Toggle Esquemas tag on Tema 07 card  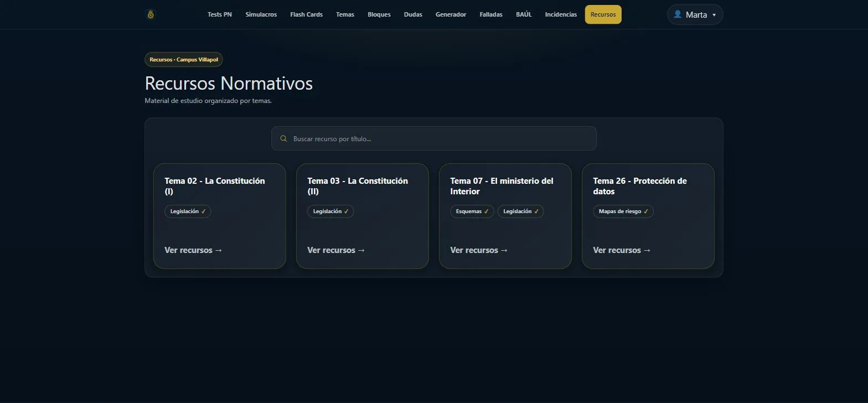pos(472,211)
